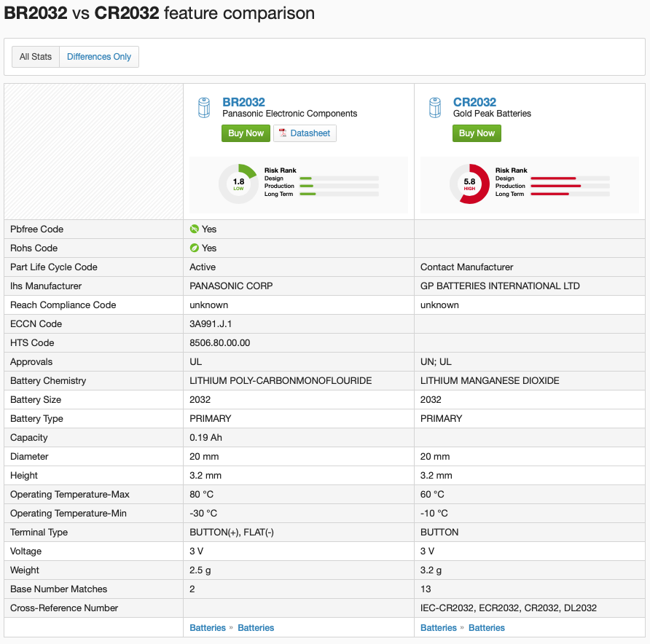The image size is (650, 644).
Task: Click Buy Now for CR2032
Action: coord(477,133)
